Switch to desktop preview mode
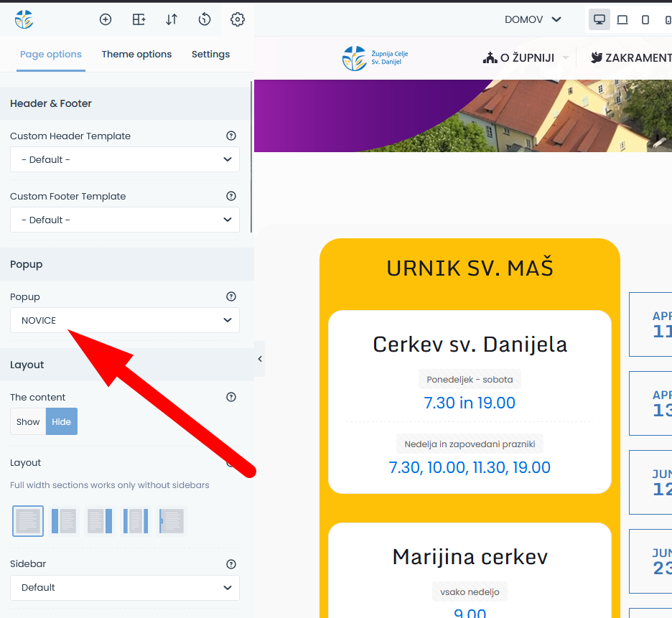 (599, 19)
